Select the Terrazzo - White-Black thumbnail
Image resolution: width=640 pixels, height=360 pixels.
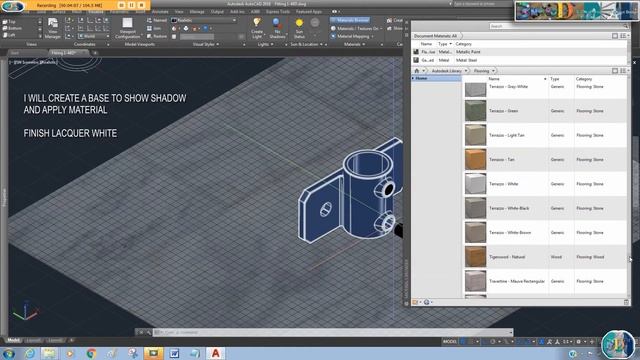[476, 208]
